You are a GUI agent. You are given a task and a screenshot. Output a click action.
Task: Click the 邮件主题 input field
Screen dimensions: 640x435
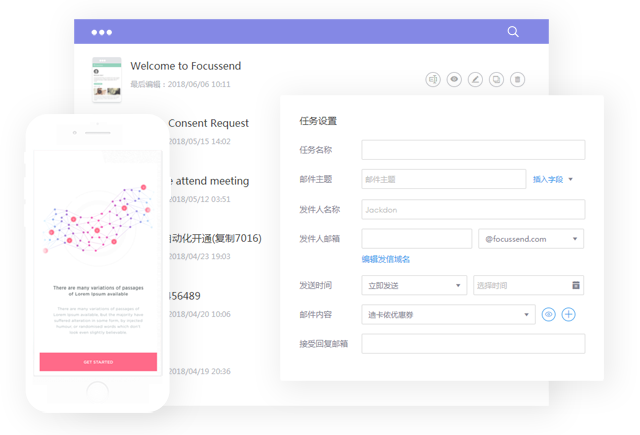[444, 179]
